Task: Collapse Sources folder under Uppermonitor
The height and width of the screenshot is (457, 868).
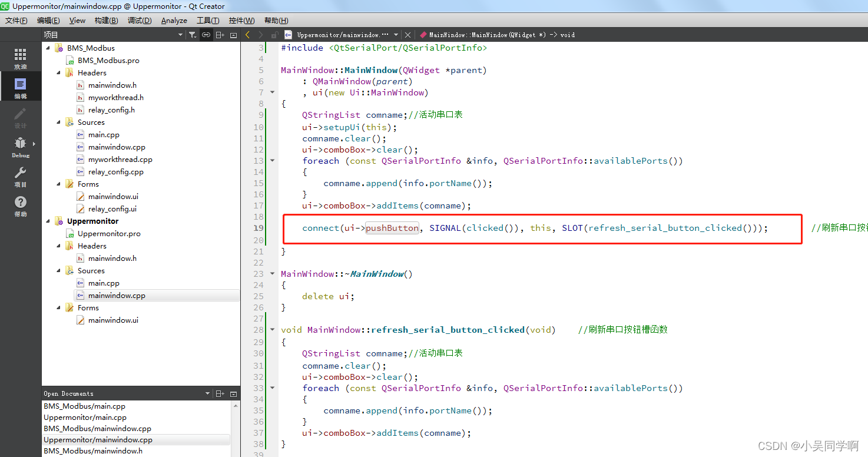Action: coord(59,270)
